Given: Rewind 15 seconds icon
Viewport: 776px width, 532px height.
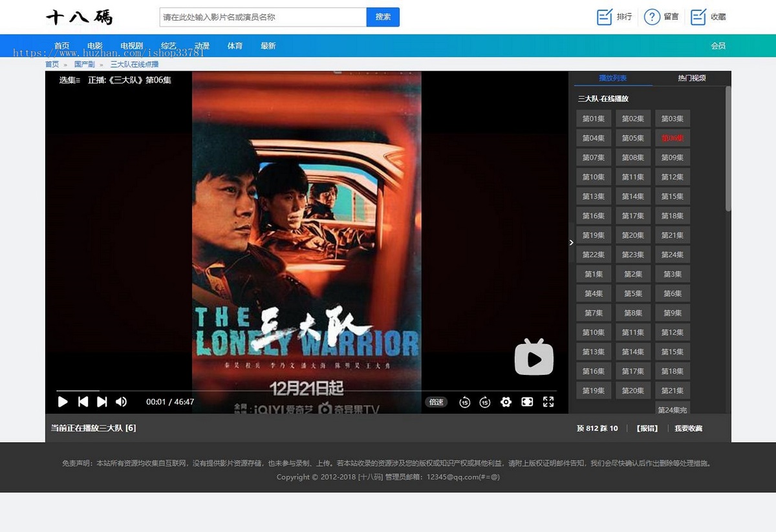Looking at the screenshot, I should point(464,402).
